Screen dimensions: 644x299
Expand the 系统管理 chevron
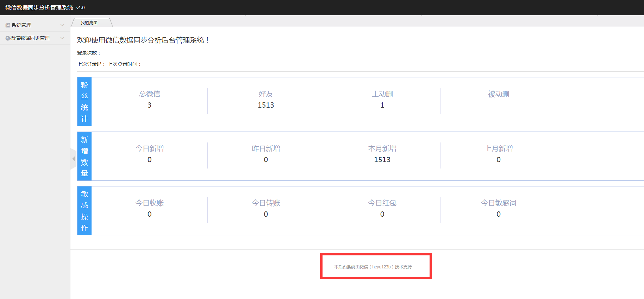(x=62, y=25)
